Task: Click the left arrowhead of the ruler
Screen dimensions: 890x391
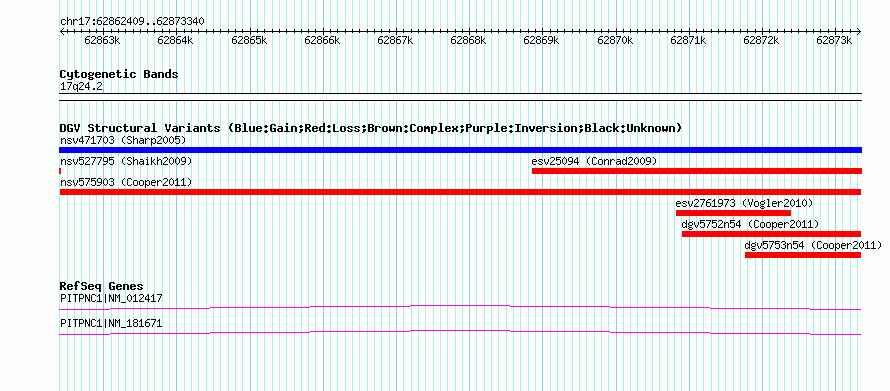Action: pyautogui.click(x=62, y=31)
